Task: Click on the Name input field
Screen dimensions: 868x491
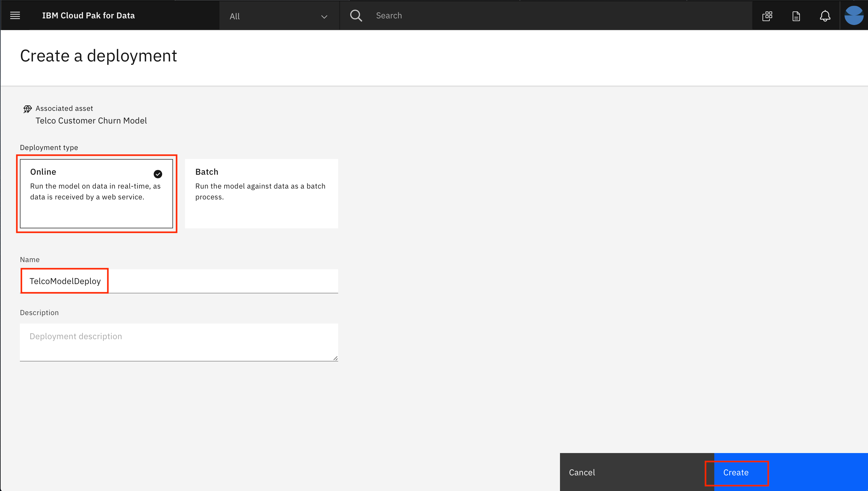Action: [179, 280]
